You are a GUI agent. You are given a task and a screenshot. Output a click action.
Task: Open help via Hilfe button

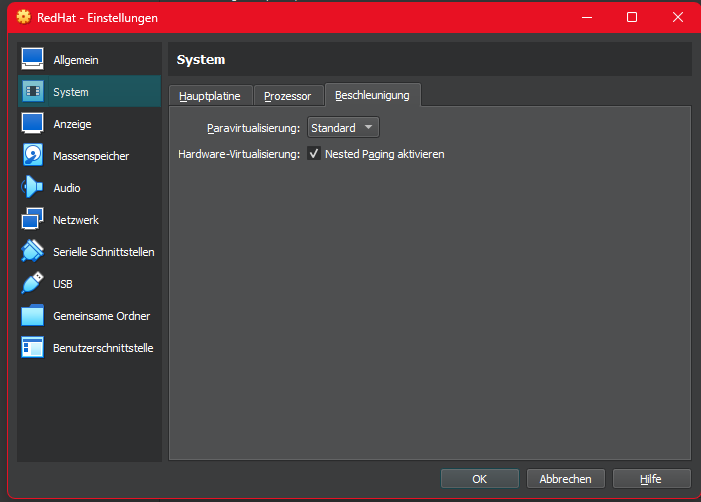pyautogui.click(x=651, y=479)
